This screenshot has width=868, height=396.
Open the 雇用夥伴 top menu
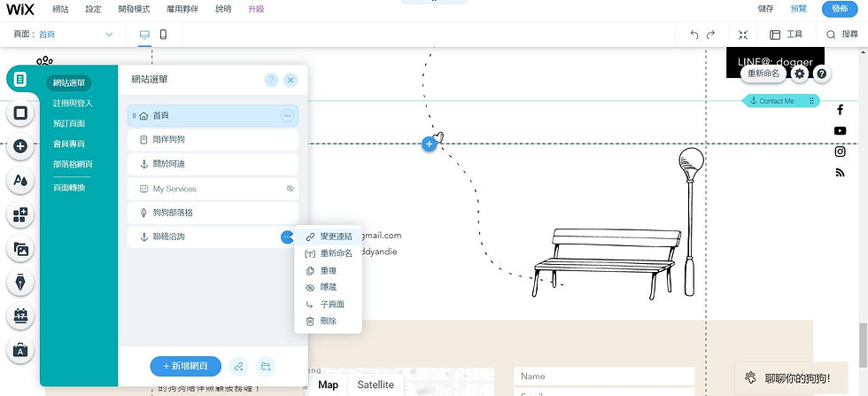coord(182,10)
